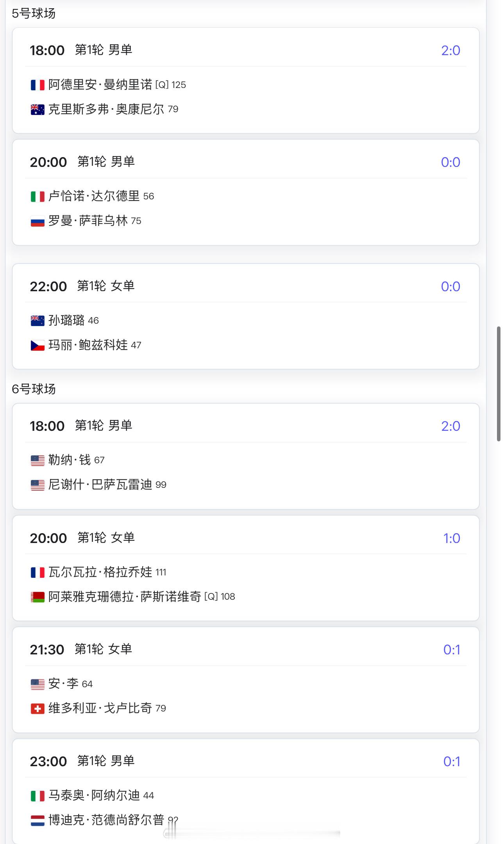Viewport: 504px width, 844px height.
Task: Select player 马泰奥·阿纳尔迪
Action: [94, 795]
